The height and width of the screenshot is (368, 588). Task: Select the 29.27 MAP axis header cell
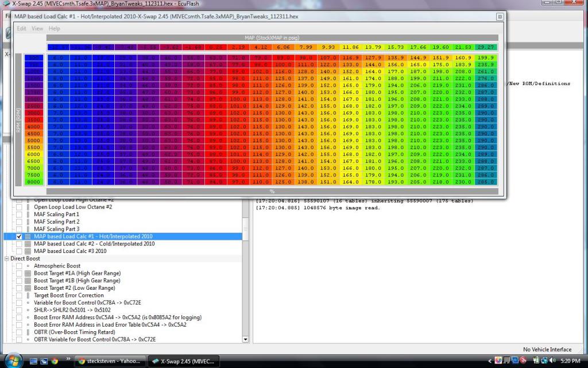click(486, 47)
